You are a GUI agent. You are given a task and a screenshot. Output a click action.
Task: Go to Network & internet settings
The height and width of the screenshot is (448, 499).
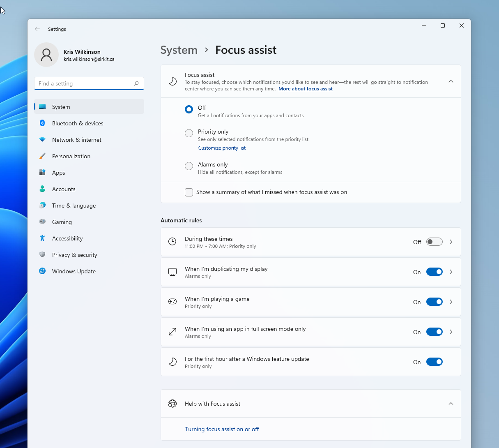point(89,140)
